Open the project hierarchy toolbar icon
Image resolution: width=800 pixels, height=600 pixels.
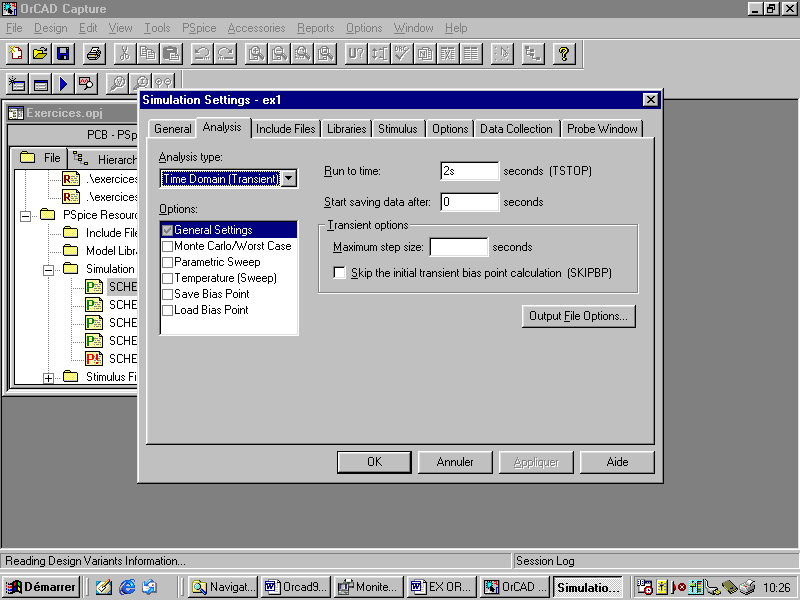pyautogui.click(x=532, y=54)
